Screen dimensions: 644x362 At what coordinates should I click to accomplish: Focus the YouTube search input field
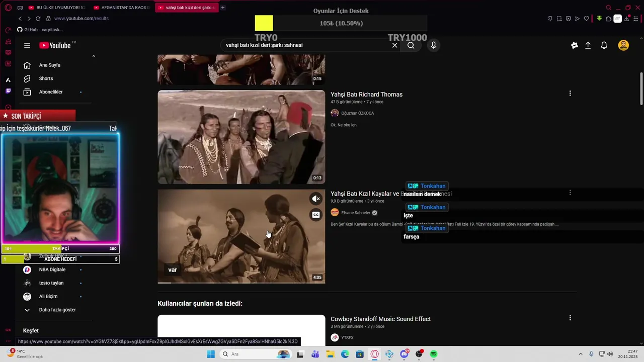pos(307,45)
